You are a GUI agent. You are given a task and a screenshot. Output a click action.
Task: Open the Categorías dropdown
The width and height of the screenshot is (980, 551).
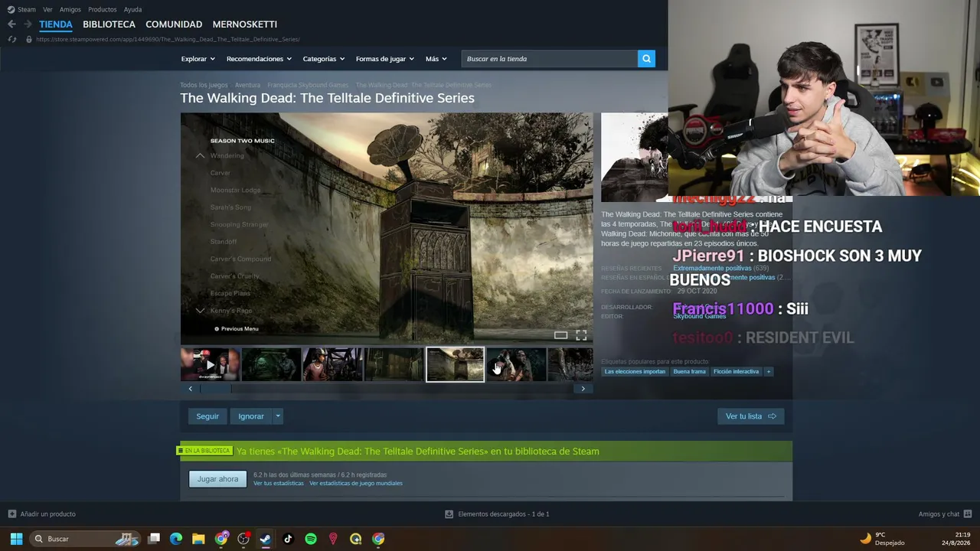point(323,59)
